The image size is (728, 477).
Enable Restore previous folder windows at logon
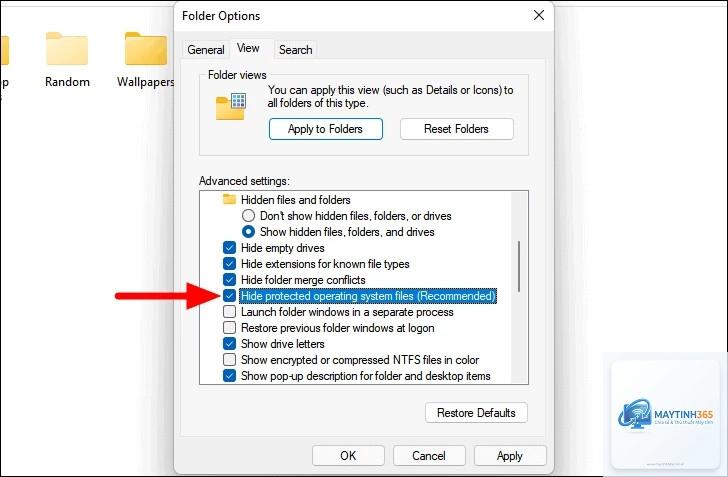(x=229, y=327)
